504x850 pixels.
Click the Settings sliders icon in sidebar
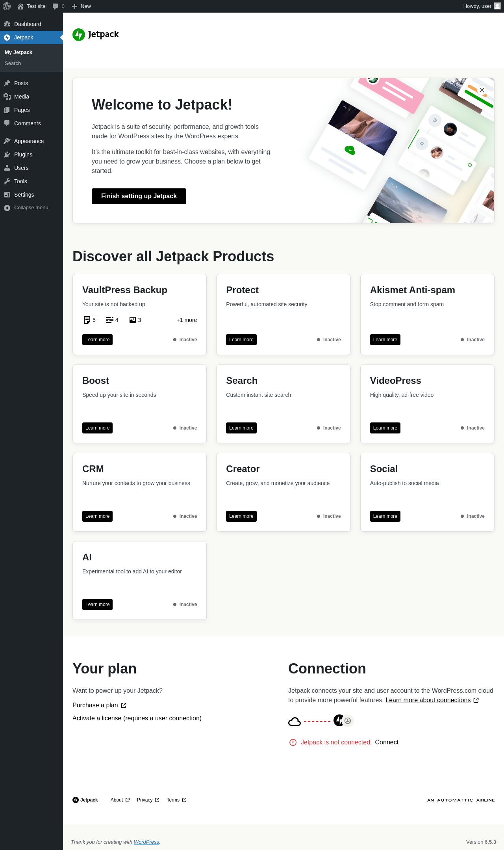7,195
